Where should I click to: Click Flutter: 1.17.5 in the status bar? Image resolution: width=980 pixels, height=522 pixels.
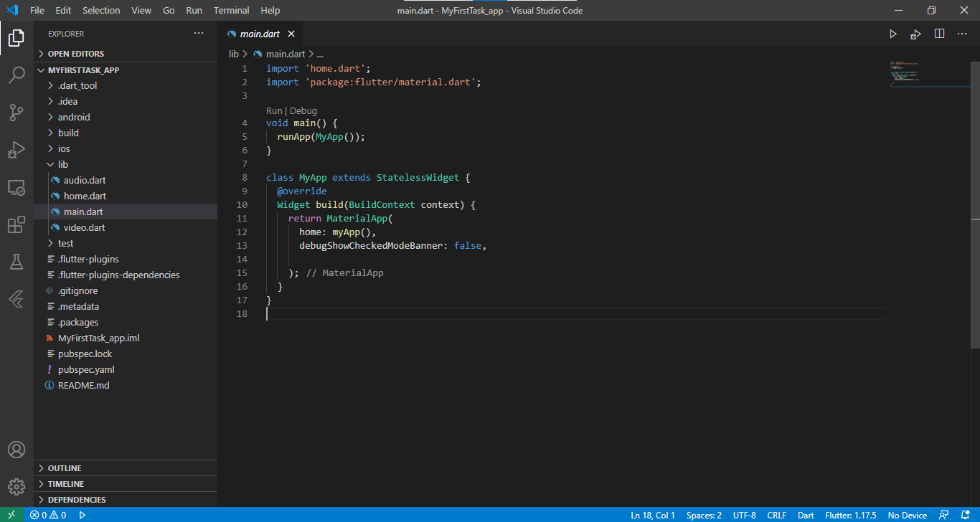click(x=851, y=514)
